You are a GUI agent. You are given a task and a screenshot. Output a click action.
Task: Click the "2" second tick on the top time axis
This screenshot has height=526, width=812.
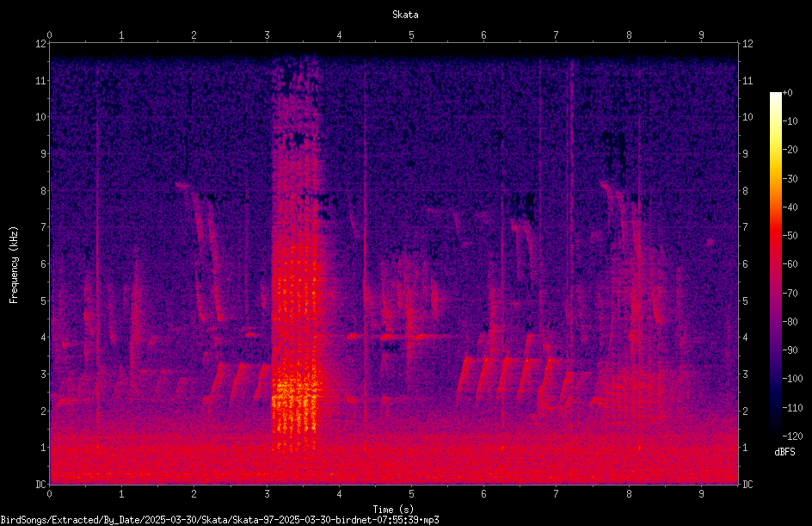tap(194, 35)
